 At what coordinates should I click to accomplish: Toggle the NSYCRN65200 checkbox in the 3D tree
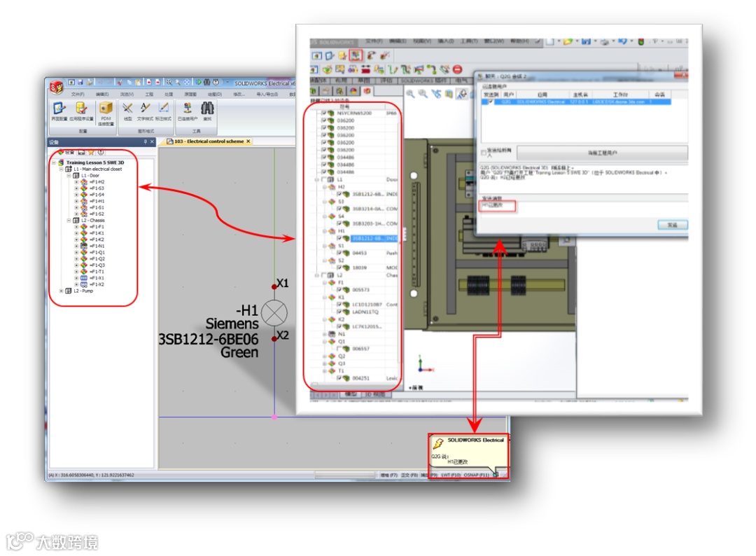click(323, 113)
